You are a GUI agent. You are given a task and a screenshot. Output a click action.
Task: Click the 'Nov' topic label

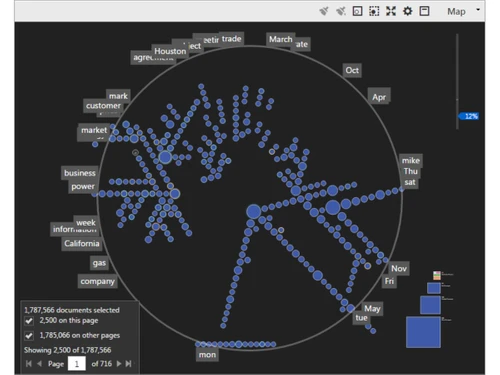tap(399, 269)
